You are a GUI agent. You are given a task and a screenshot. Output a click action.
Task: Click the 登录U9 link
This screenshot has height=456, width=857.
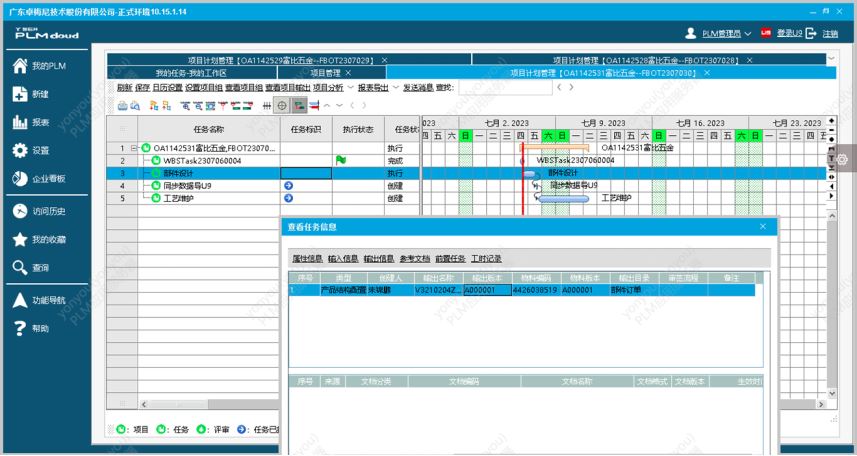(789, 34)
